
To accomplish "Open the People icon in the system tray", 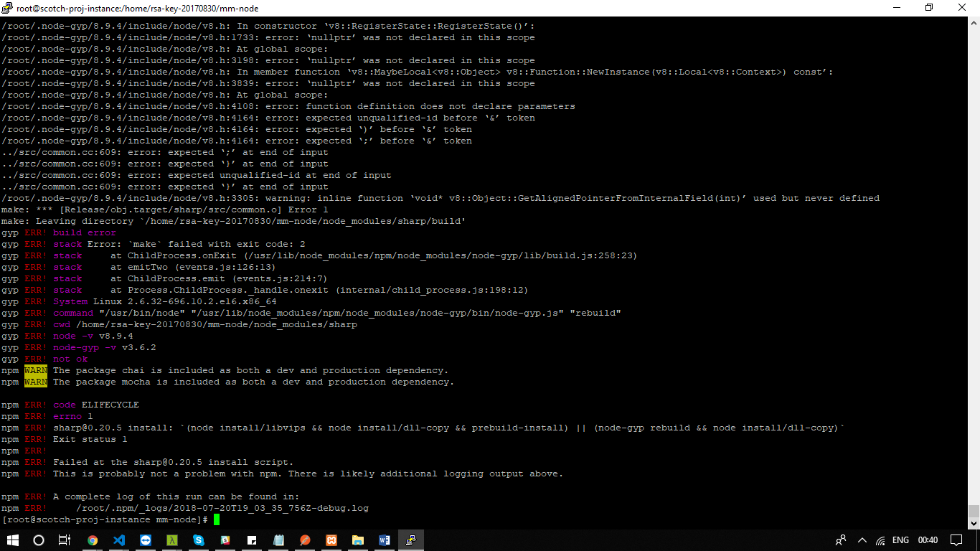I will (840, 540).
